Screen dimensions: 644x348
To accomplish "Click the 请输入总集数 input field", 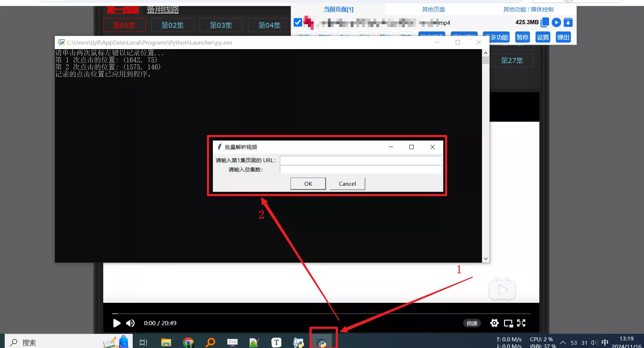I will tap(360, 169).
